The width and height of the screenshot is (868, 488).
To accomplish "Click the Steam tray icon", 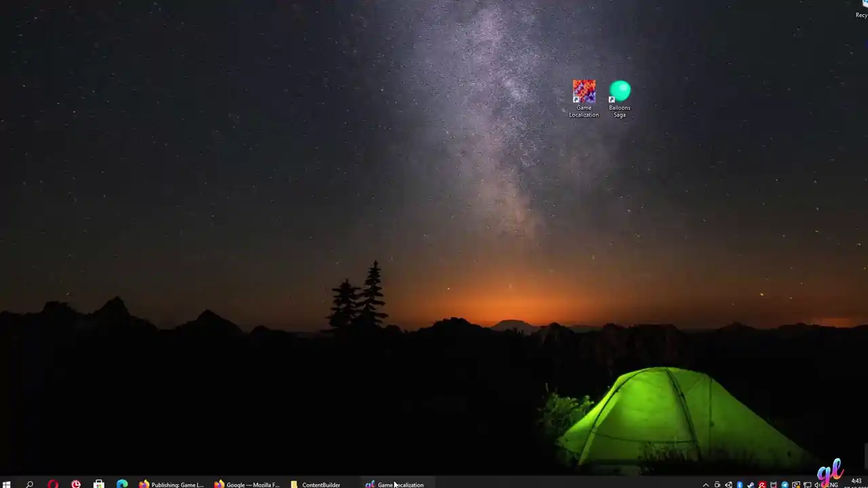I will click(751, 485).
